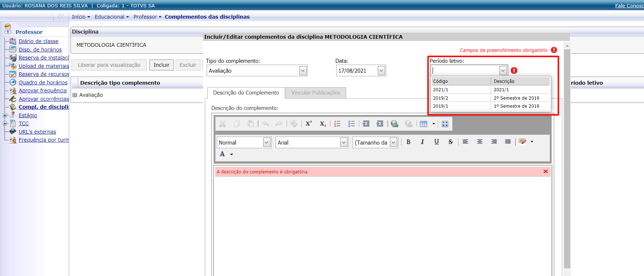Click inside the description editor text area
Viewport: 644px width, 276px height.
[x=383, y=226]
